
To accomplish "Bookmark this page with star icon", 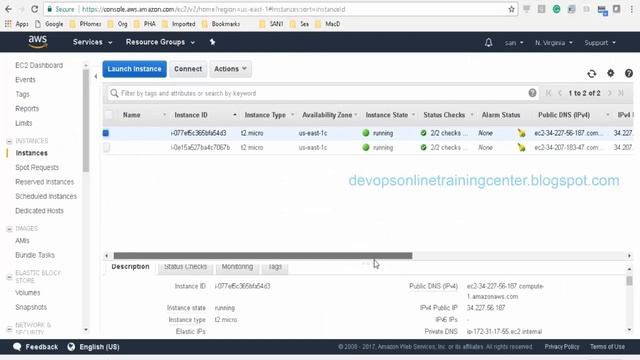I will click(x=511, y=9).
